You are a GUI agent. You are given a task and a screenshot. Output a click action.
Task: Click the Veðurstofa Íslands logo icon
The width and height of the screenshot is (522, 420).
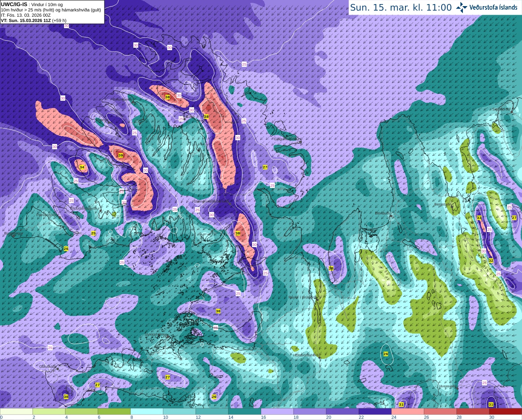(x=462, y=7)
